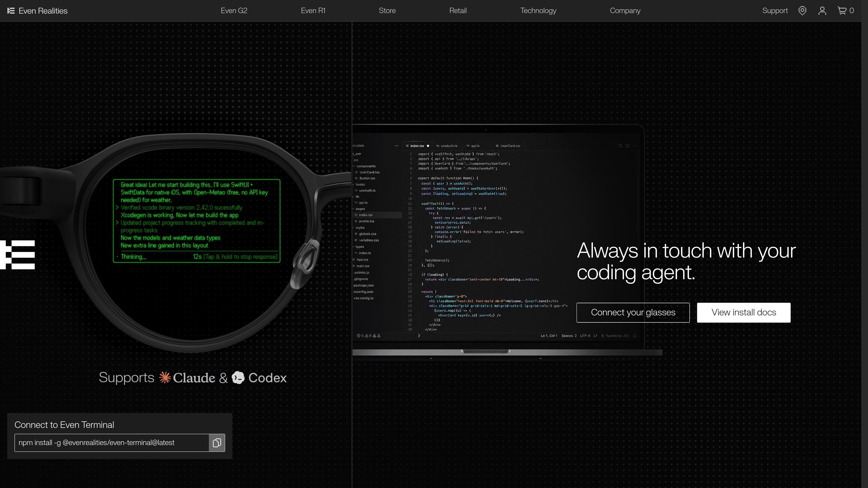Click the "Connect to Even Terminal" heading
868x488 pixels.
coord(64,425)
